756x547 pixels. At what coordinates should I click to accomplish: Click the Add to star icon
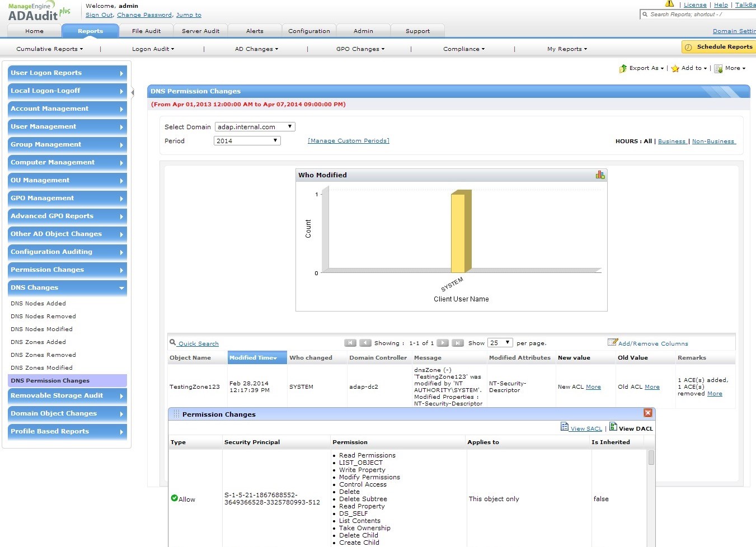click(675, 68)
